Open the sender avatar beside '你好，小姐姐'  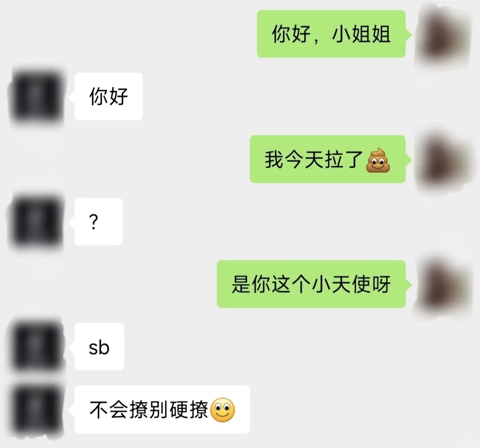[443, 34]
